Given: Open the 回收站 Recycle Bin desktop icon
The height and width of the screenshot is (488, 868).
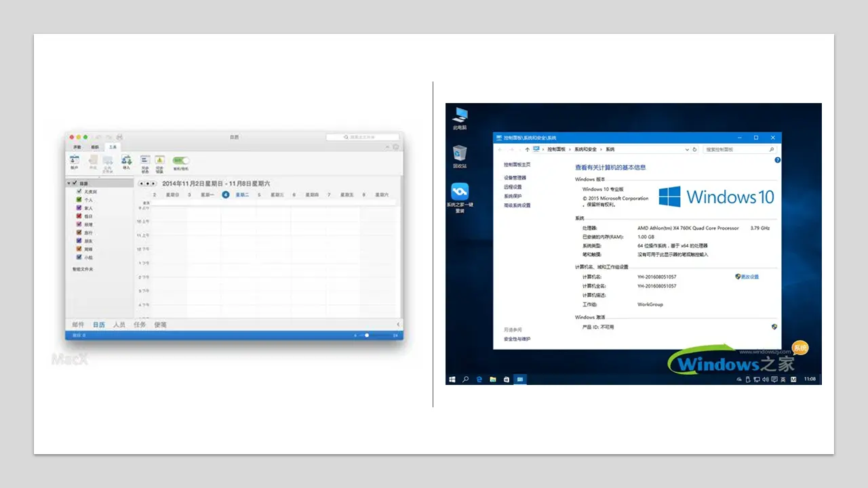Looking at the screenshot, I should (x=460, y=157).
